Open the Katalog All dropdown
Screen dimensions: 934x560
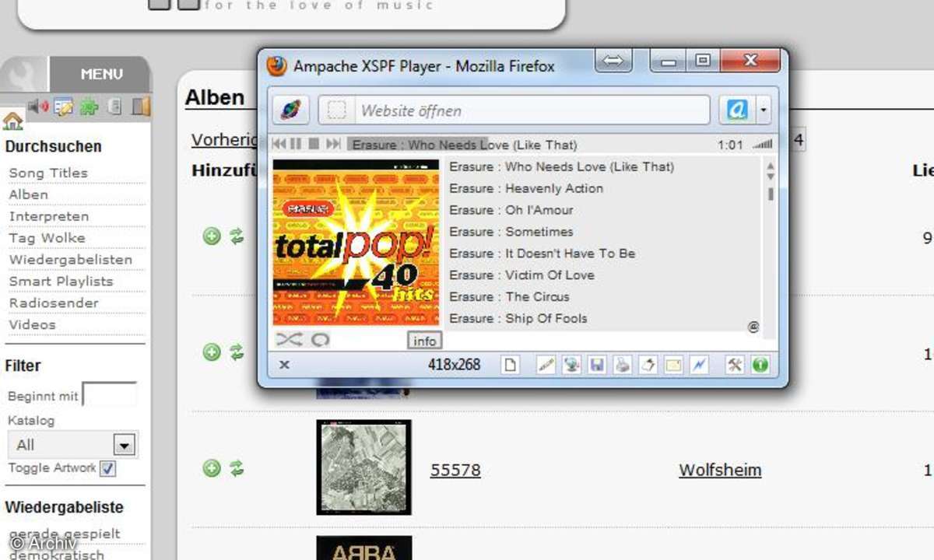[x=72, y=444]
